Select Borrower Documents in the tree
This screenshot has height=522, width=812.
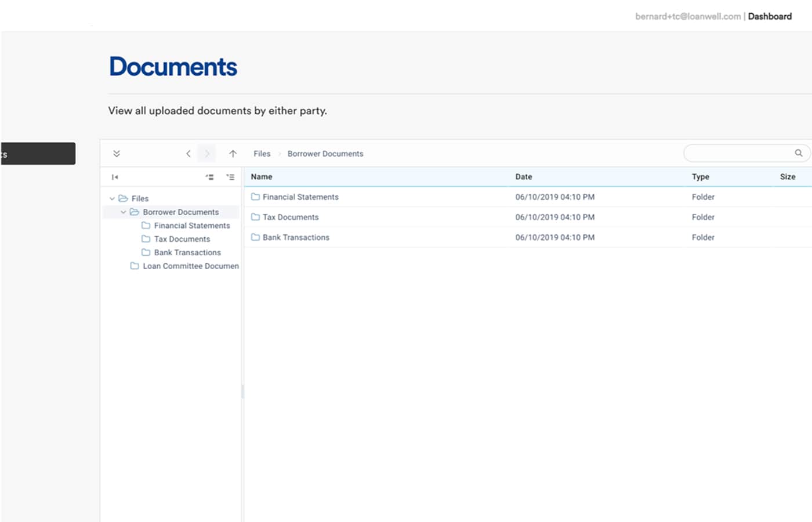click(x=181, y=212)
